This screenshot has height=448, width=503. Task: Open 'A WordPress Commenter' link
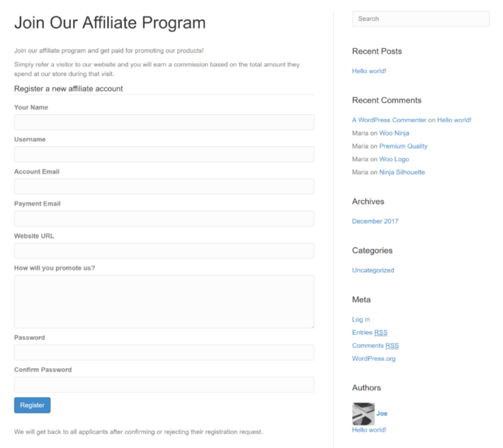tap(389, 120)
